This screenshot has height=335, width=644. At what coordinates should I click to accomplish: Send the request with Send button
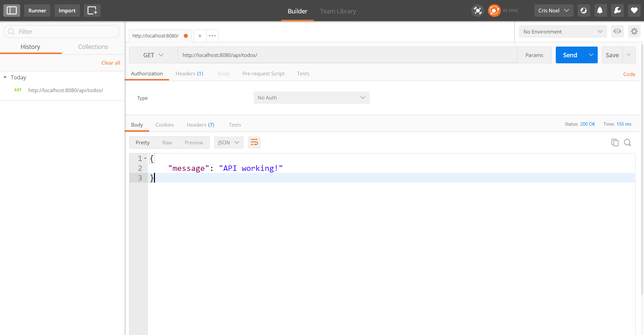[570, 55]
